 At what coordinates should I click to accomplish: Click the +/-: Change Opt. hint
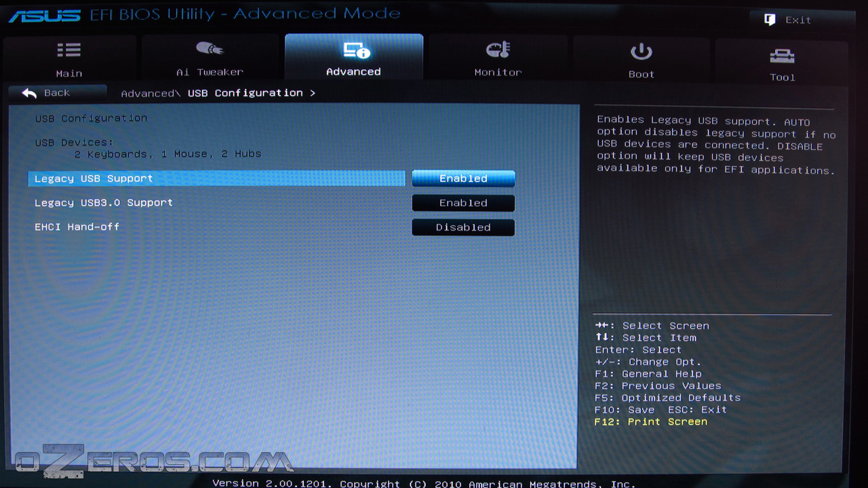tap(648, 362)
